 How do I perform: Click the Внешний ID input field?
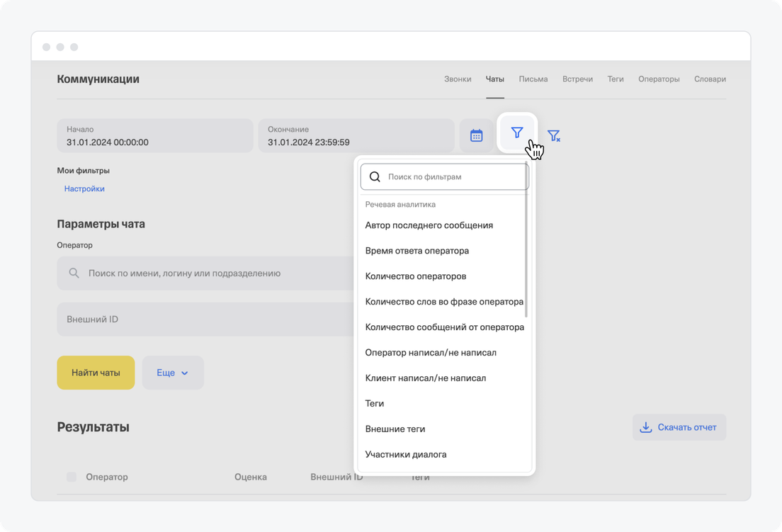(205, 319)
